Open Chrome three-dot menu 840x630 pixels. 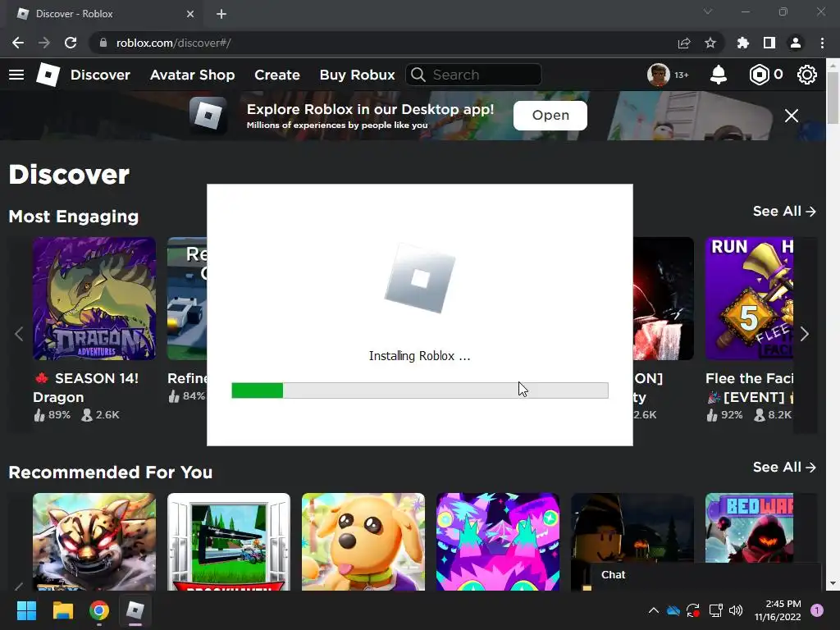click(822, 43)
